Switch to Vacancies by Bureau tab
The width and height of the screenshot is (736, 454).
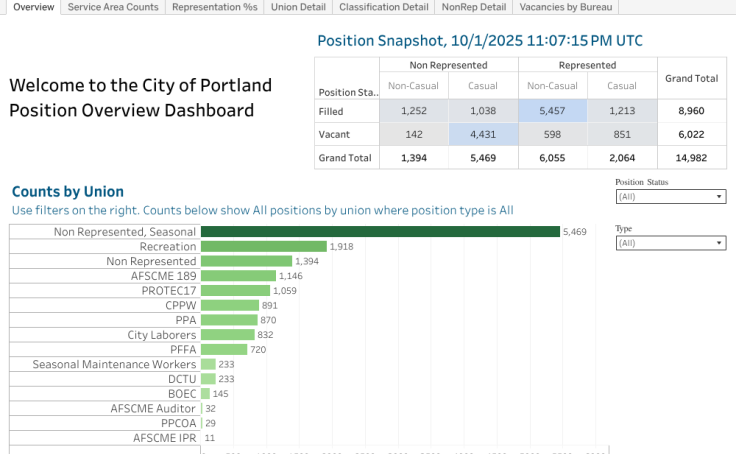click(x=567, y=7)
